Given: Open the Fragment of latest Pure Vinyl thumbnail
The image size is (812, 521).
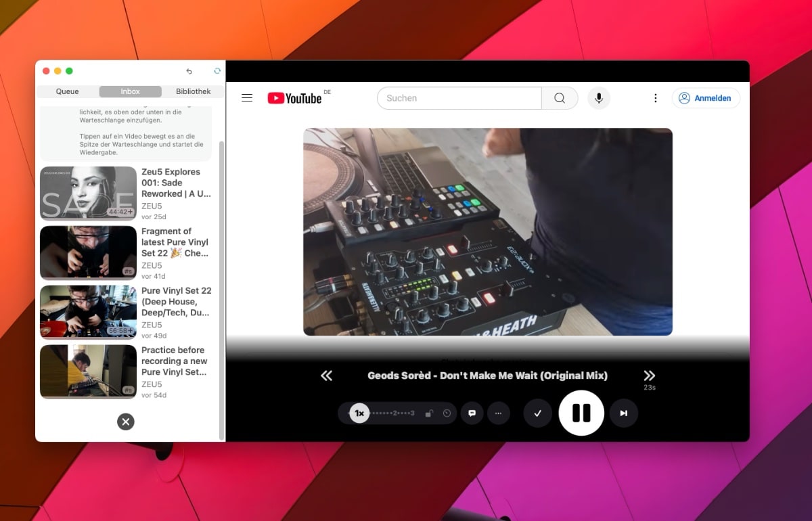Looking at the screenshot, I should [89, 253].
